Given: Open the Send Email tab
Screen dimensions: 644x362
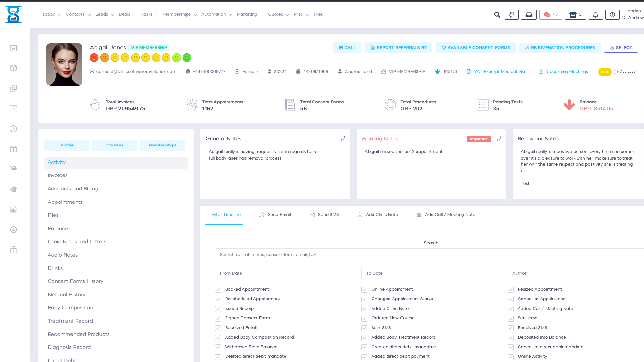Looking at the screenshot, I should (x=275, y=215).
